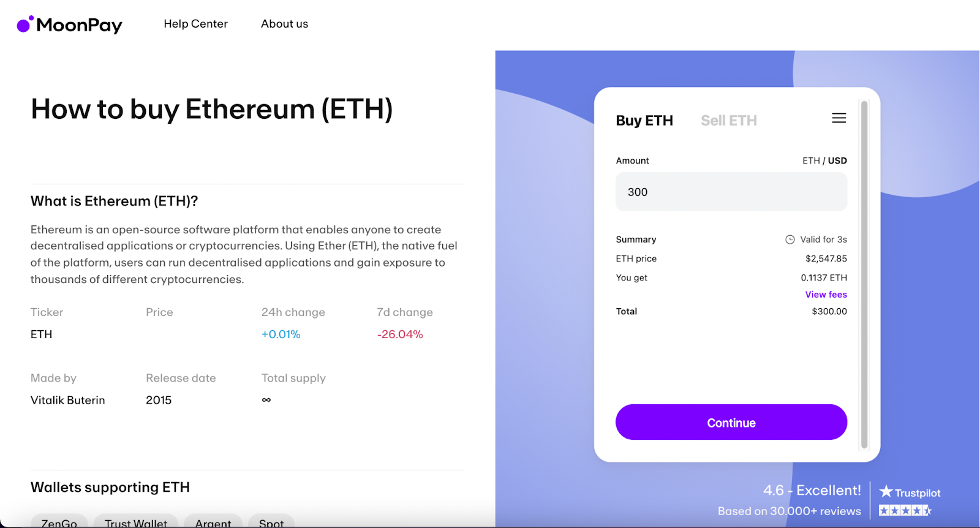Image resolution: width=980 pixels, height=528 pixels.
Task: Open the About us page
Action: [x=284, y=24]
